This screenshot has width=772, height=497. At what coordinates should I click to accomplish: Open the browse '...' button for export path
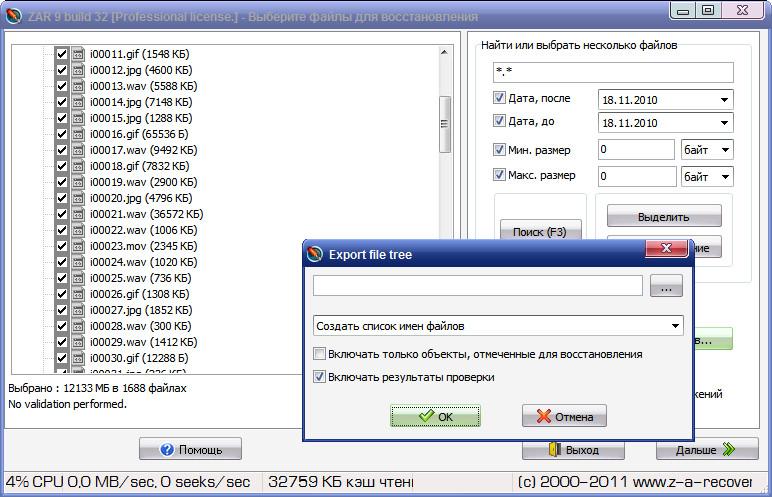pyautogui.click(x=666, y=286)
